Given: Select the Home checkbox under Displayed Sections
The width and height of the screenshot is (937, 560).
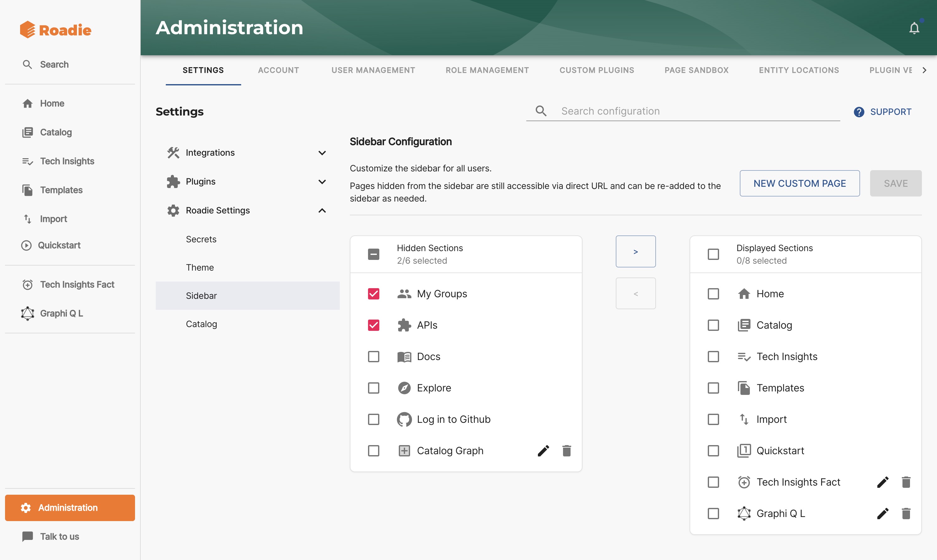Looking at the screenshot, I should (713, 293).
